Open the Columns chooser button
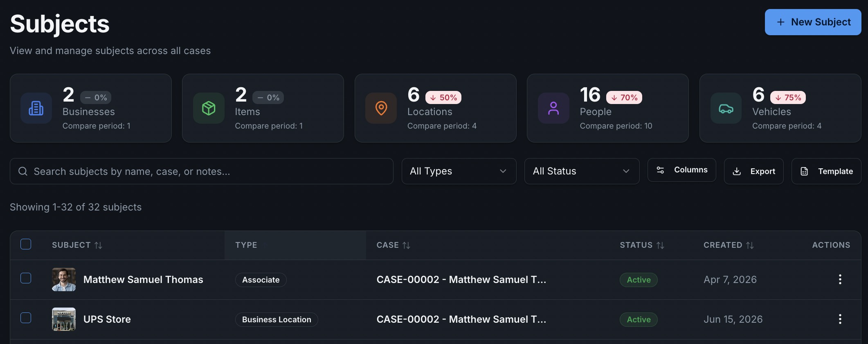 [681, 170]
